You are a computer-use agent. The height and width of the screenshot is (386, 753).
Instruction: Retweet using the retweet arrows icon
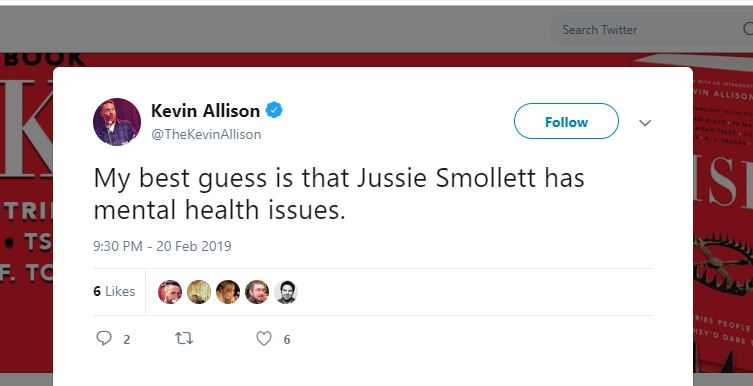[184, 339]
